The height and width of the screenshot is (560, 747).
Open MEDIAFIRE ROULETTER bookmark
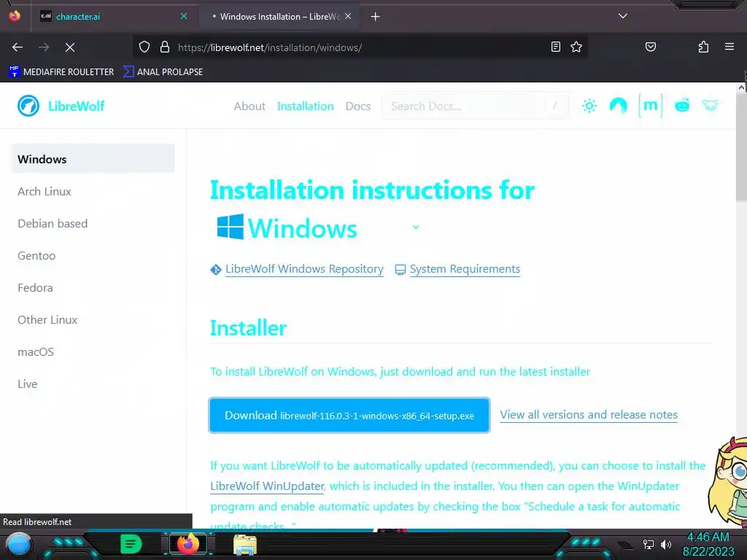click(61, 72)
